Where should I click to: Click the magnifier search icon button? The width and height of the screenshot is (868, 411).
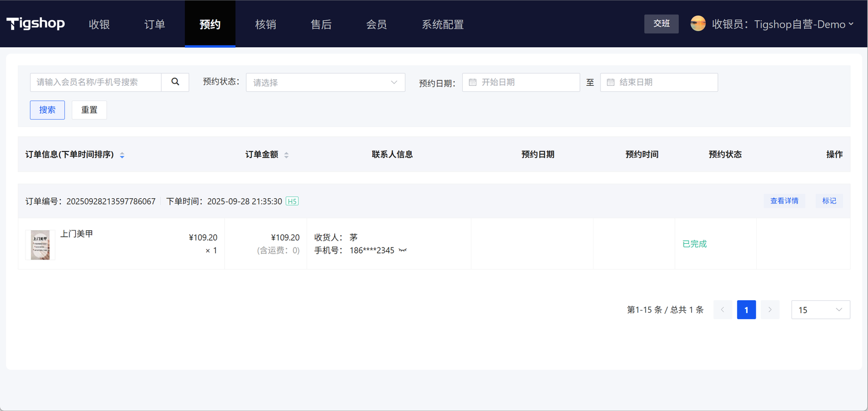click(175, 82)
